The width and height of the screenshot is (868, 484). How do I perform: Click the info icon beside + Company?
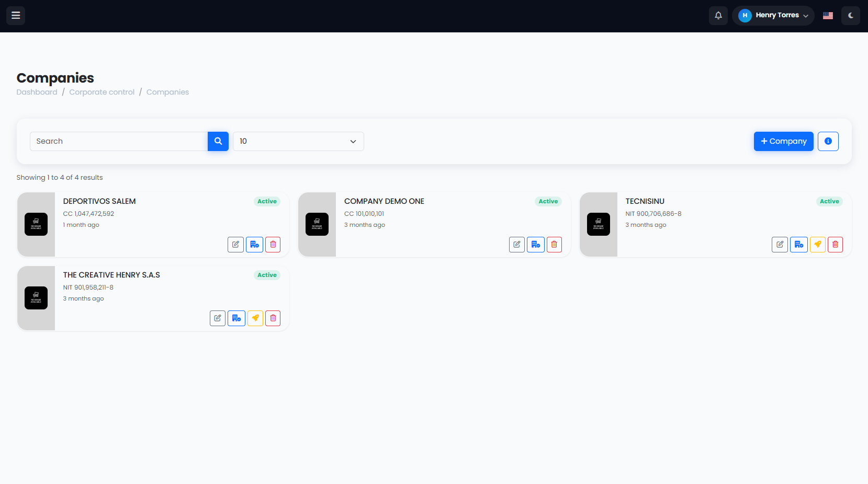(828, 141)
